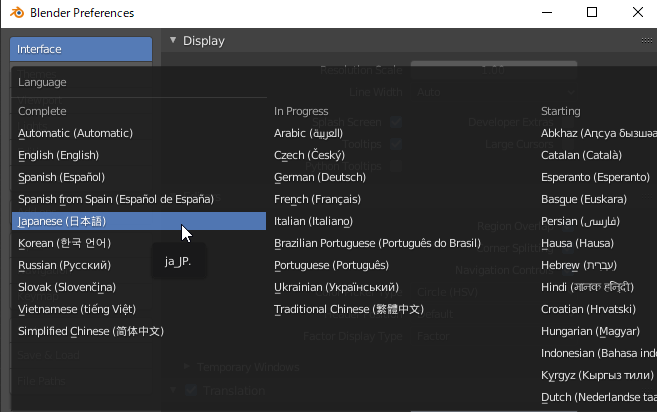
Task: Close the Blender Preferences window
Action: tap(638, 12)
